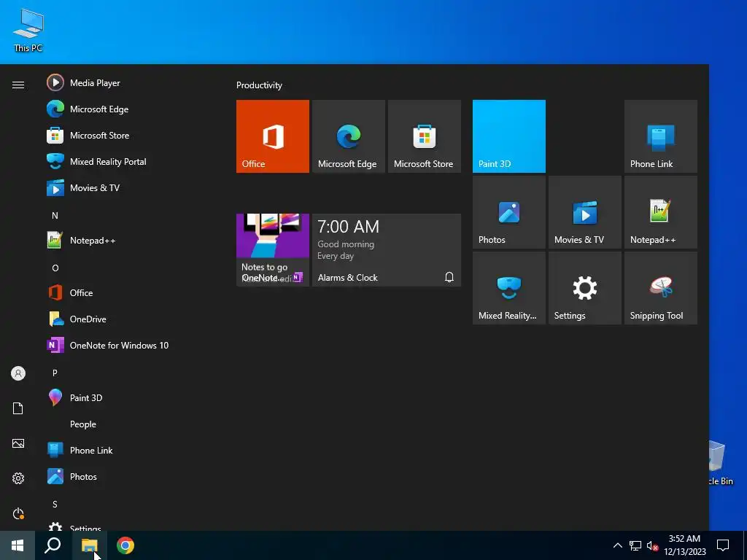The width and height of the screenshot is (747, 560).
Task: Open the Action Center notifications icon
Action: pos(723,545)
